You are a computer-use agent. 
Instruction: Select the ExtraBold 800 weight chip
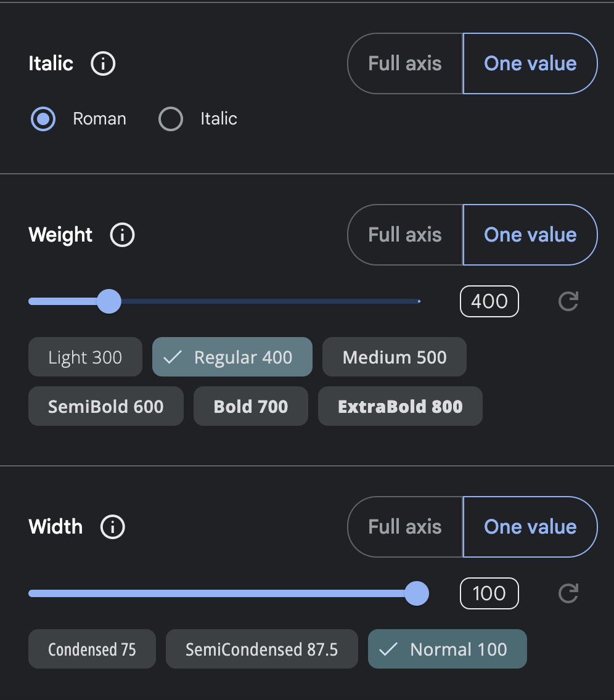(400, 406)
